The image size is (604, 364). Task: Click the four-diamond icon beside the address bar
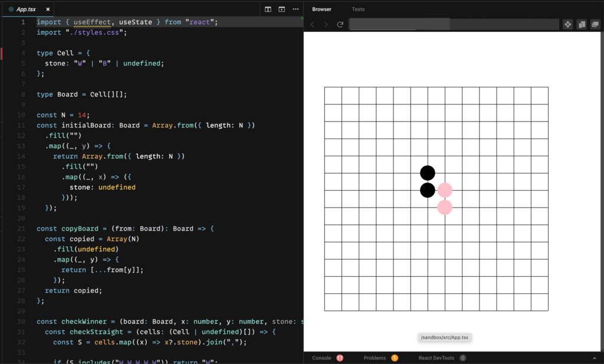point(567,24)
